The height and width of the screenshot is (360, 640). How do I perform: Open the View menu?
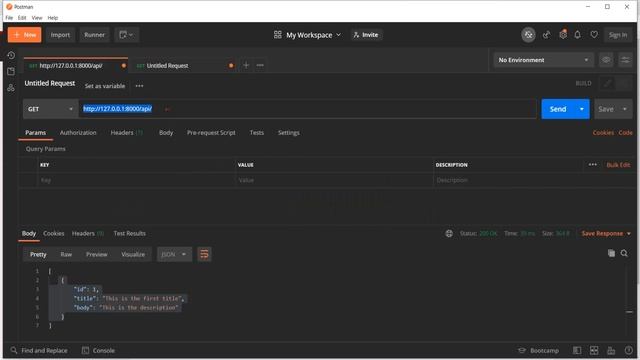coord(37,18)
